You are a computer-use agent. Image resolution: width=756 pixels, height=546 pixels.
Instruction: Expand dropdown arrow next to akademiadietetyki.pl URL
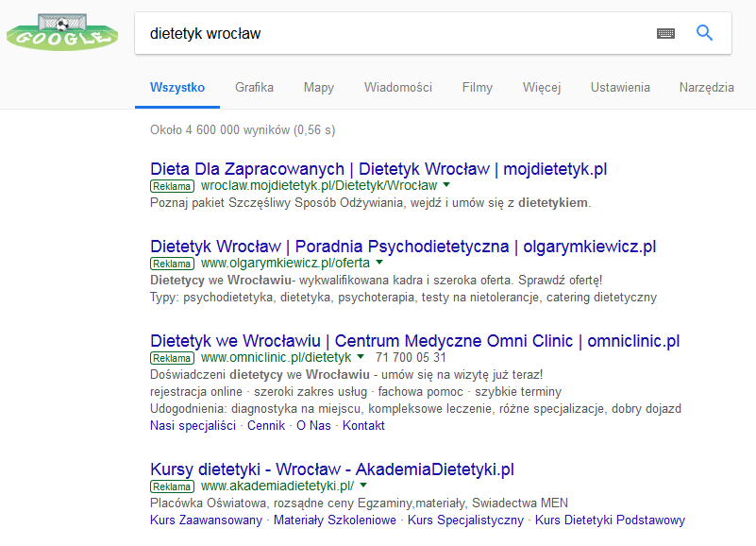click(x=363, y=486)
